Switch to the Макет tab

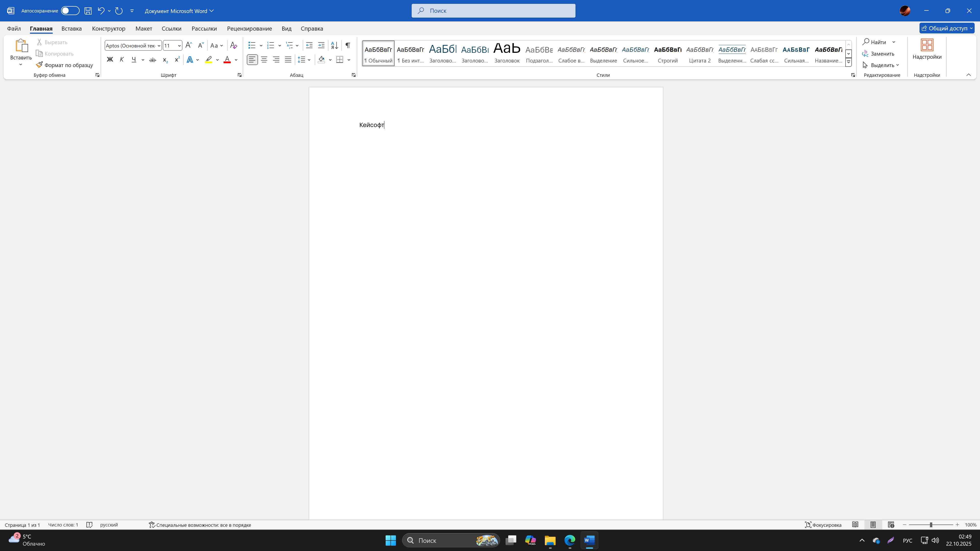(x=143, y=29)
